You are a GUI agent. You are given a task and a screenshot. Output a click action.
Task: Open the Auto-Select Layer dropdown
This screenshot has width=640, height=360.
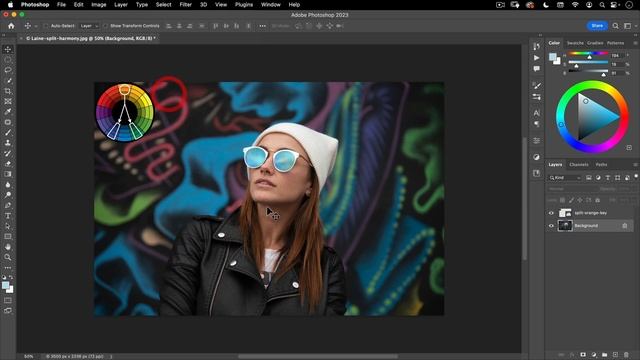pos(89,26)
